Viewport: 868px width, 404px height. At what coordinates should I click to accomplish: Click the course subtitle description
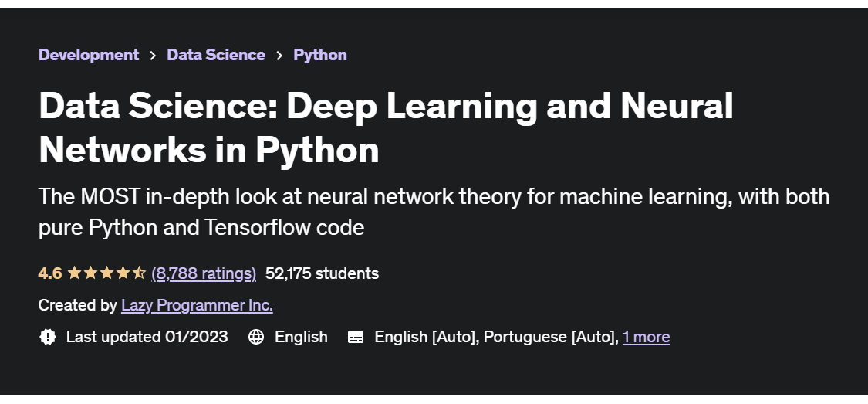tap(434, 212)
